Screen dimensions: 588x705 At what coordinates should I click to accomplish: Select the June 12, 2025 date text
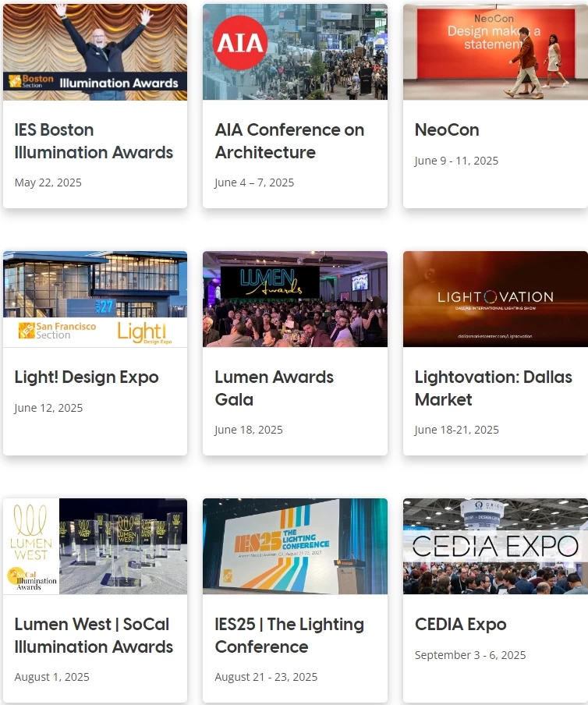[48, 408]
